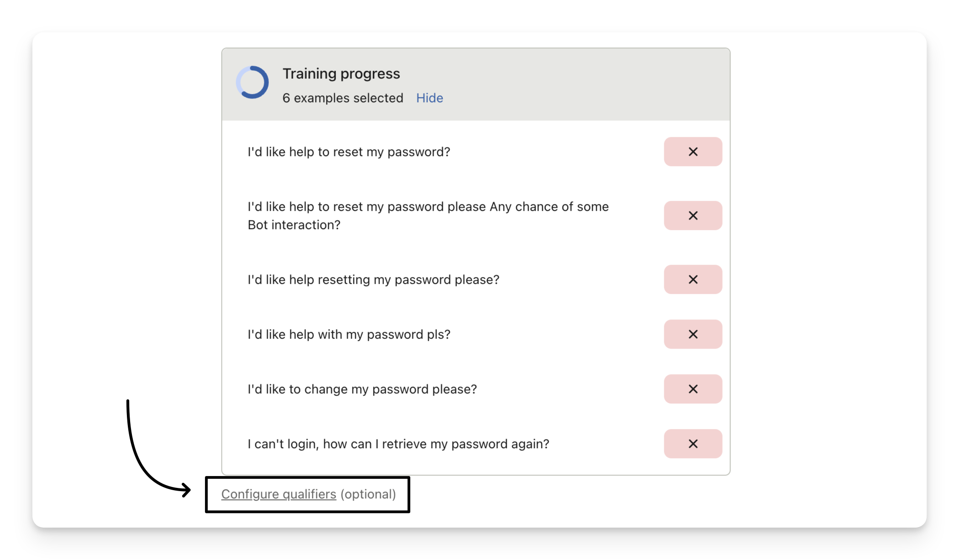The image size is (959, 560).
Task: Select the "I'd like help to reset my password?" text
Action: pyautogui.click(x=349, y=152)
